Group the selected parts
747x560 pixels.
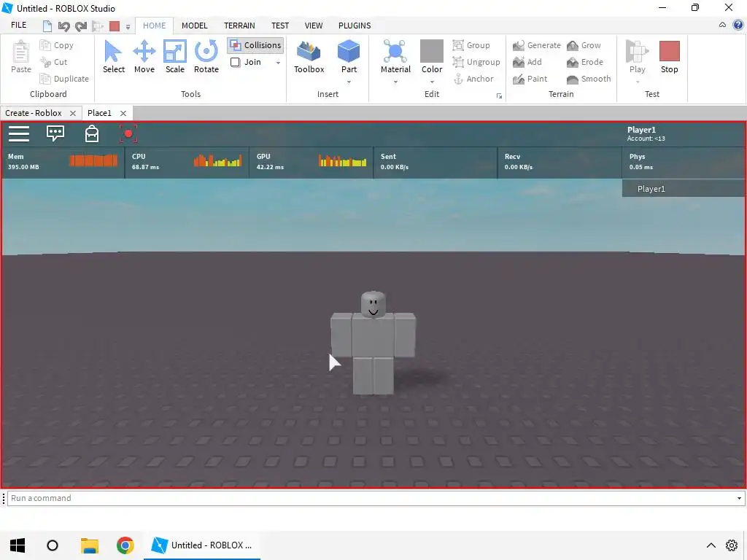(x=471, y=45)
